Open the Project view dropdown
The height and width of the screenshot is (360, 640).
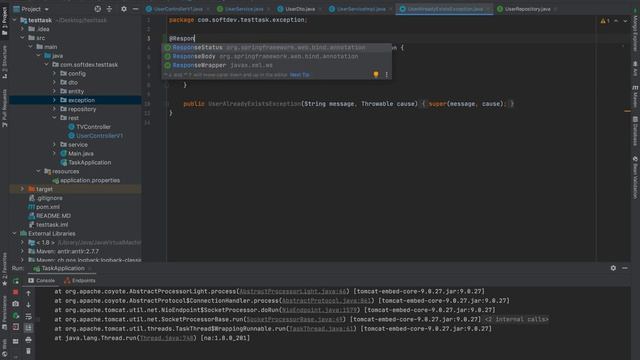coord(31,9)
